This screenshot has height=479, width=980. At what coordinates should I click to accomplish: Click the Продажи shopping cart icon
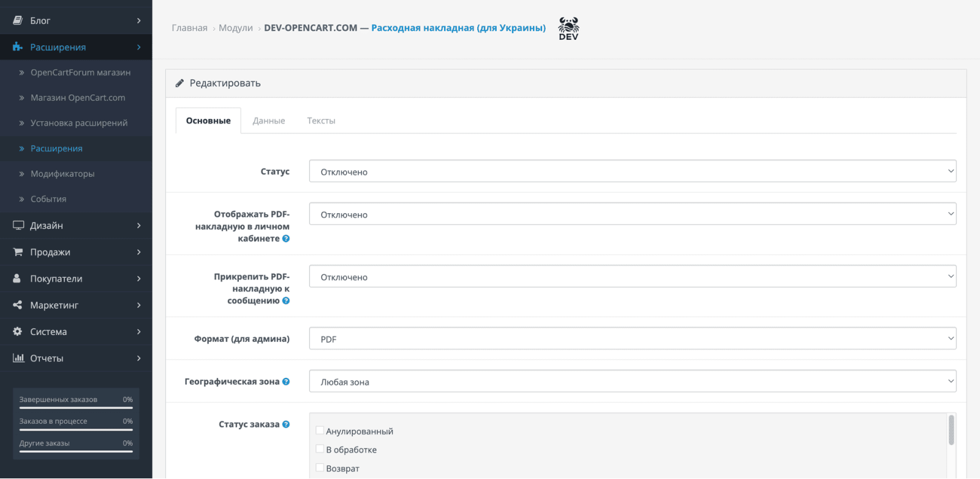click(18, 252)
